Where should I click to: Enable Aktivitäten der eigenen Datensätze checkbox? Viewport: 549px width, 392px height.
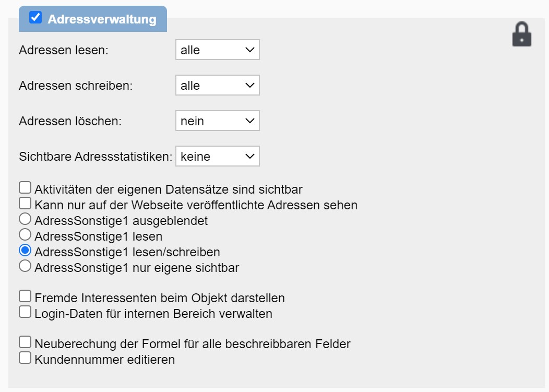click(25, 187)
